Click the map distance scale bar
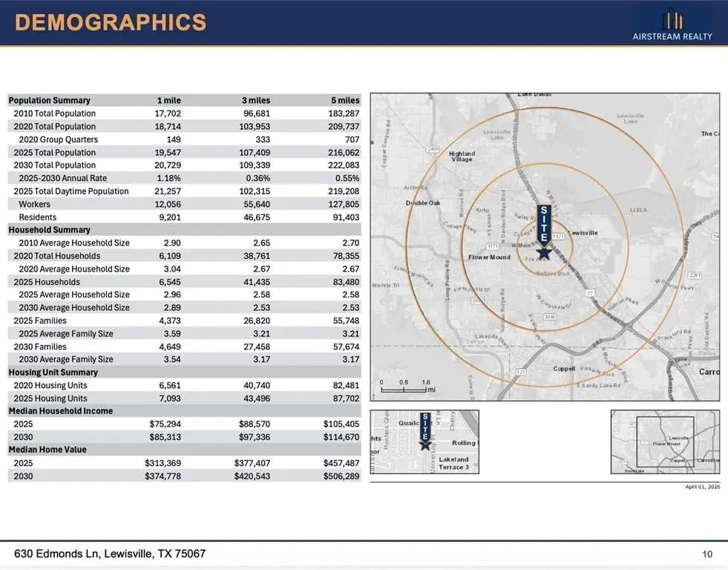728x570 pixels. pyautogui.click(x=405, y=389)
